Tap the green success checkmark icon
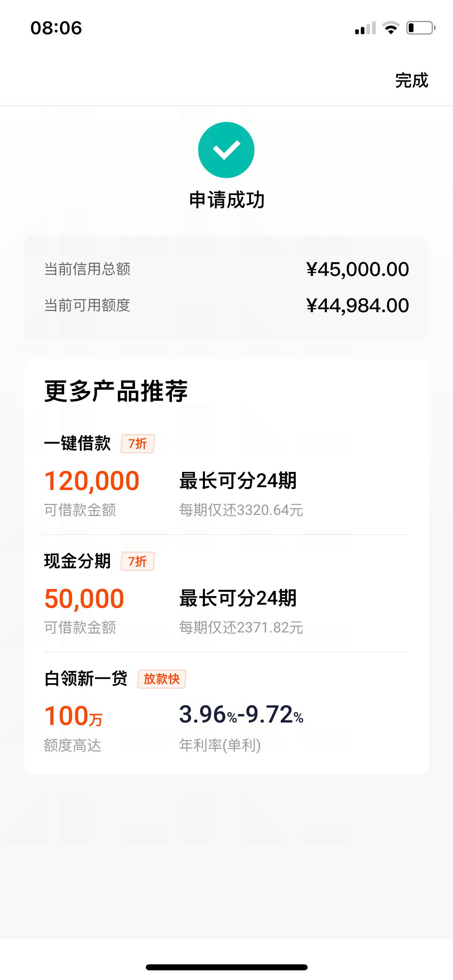 click(x=226, y=150)
